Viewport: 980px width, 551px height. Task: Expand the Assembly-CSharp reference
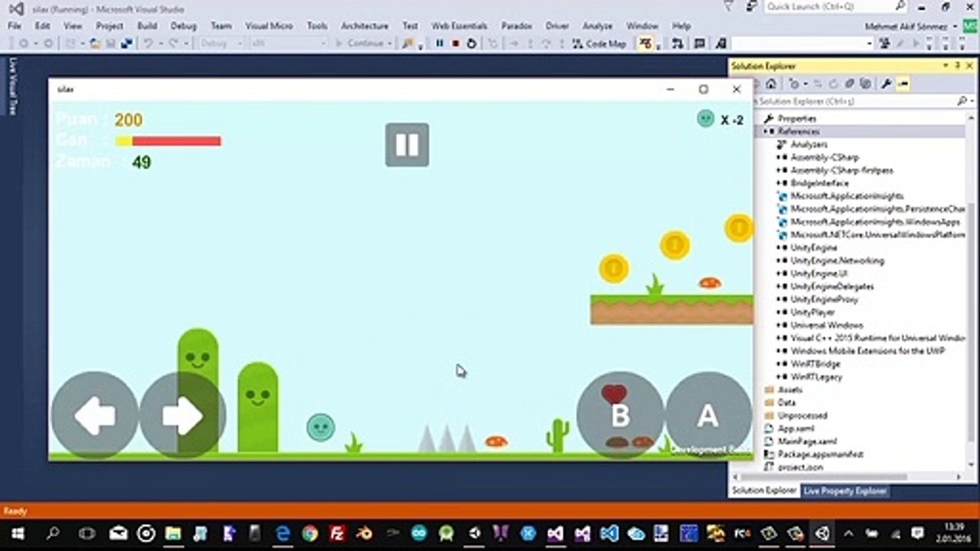pos(779,158)
